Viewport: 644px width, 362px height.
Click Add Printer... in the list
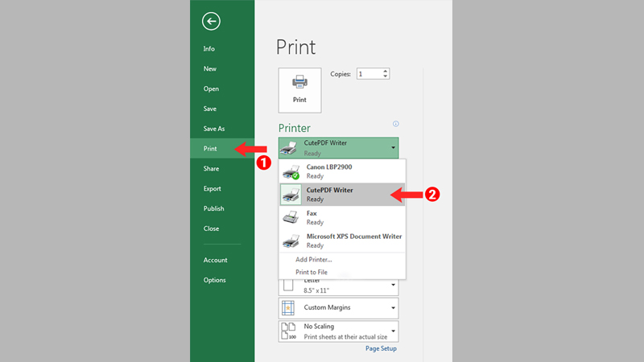pyautogui.click(x=313, y=259)
